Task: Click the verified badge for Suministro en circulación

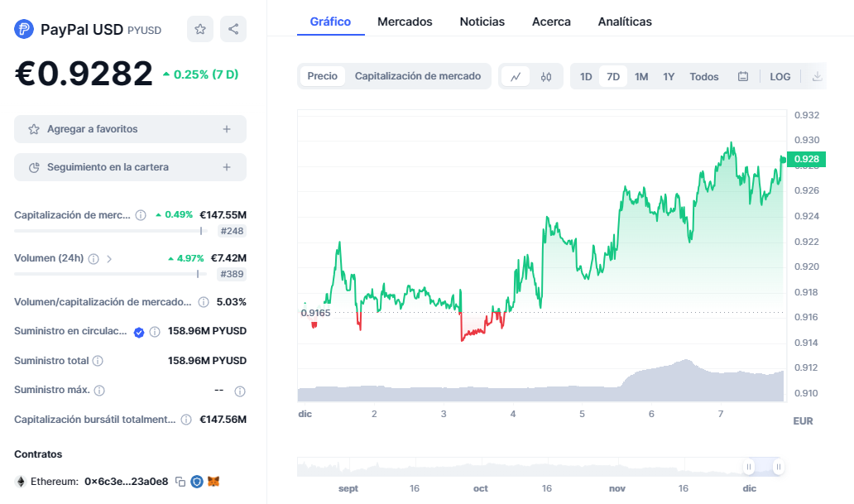Action: [139, 332]
